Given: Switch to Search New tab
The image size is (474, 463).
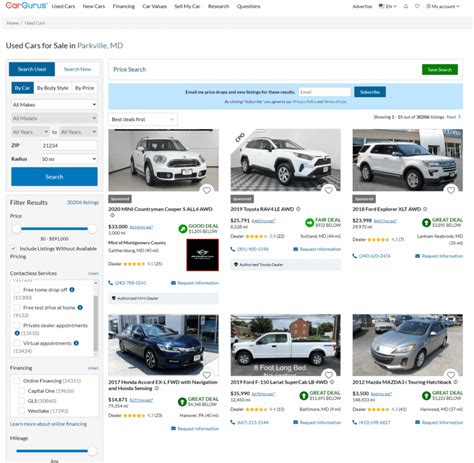Looking at the screenshot, I should coord(77,69).
